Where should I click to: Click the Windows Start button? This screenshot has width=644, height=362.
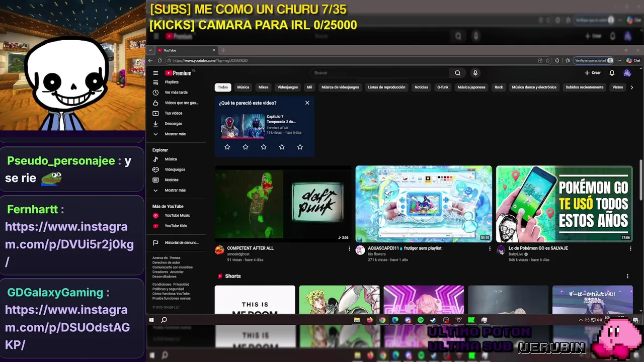(151, 320)
